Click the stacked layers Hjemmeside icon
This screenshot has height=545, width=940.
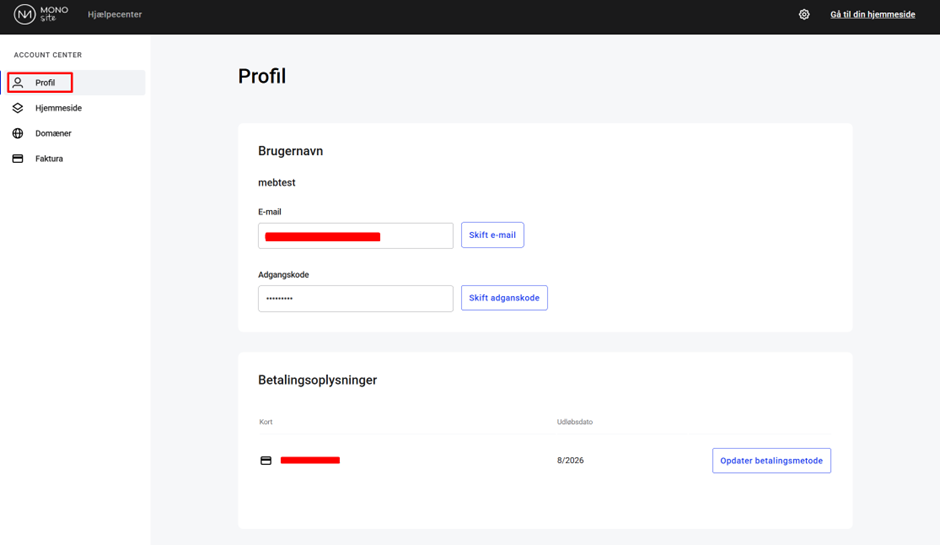(x=18, y=108)
